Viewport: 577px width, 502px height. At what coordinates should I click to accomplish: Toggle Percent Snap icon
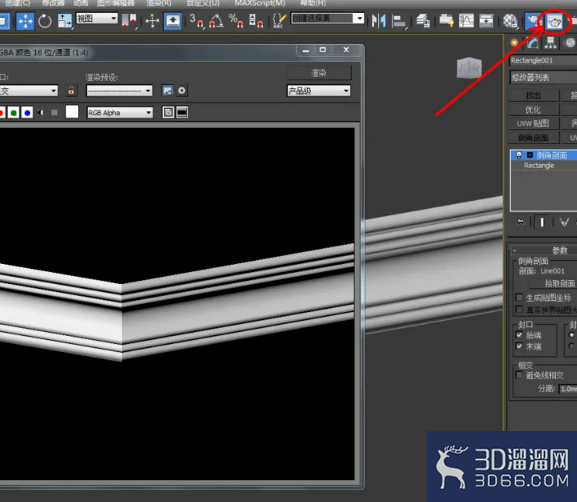pyautogui.click(x=236, y=21)
